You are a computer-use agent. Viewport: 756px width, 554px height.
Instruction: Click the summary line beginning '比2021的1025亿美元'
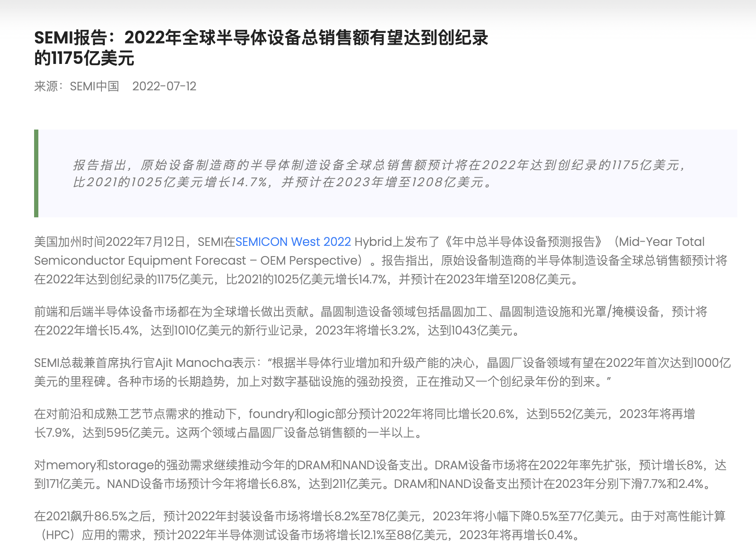pos(283,182)
